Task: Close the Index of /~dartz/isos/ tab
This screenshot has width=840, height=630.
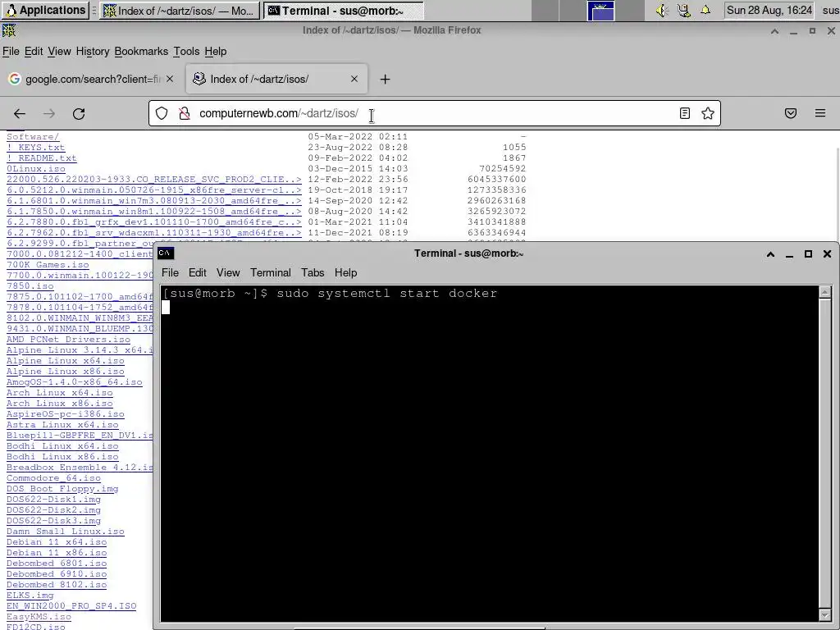Action: pos(354,79)
